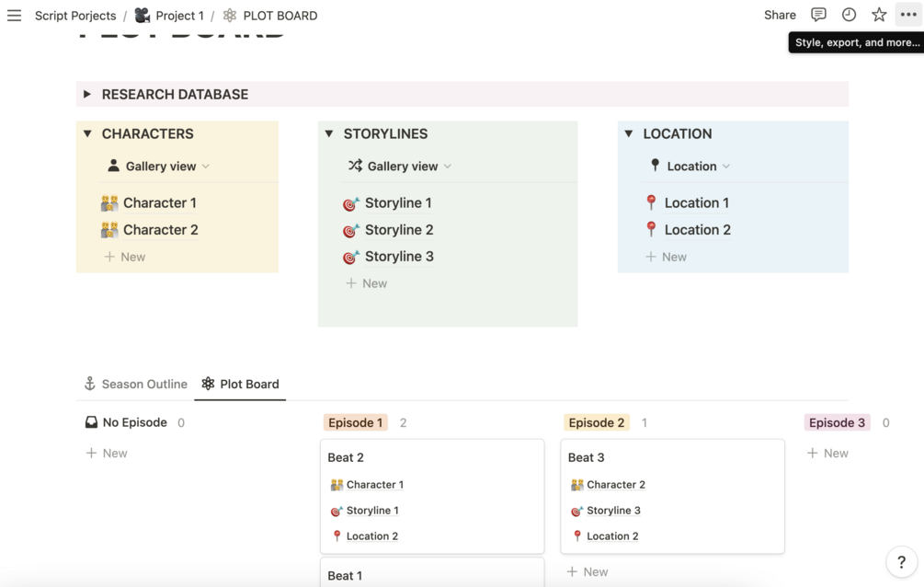The width and height of the screenshot is (924, 587).
Task: Click the help question mark button
Action: tap(901, 561)
